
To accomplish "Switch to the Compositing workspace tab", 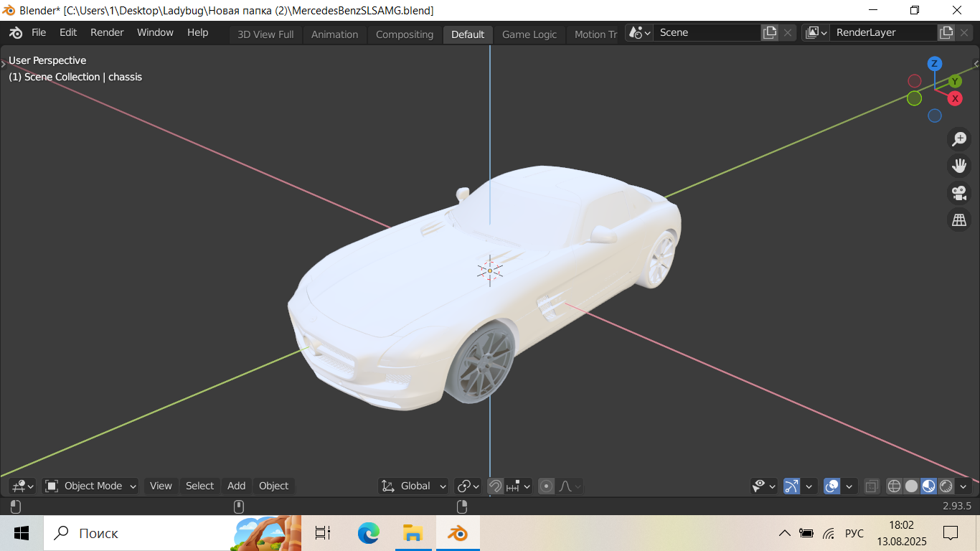I will (x=405, y=34).
